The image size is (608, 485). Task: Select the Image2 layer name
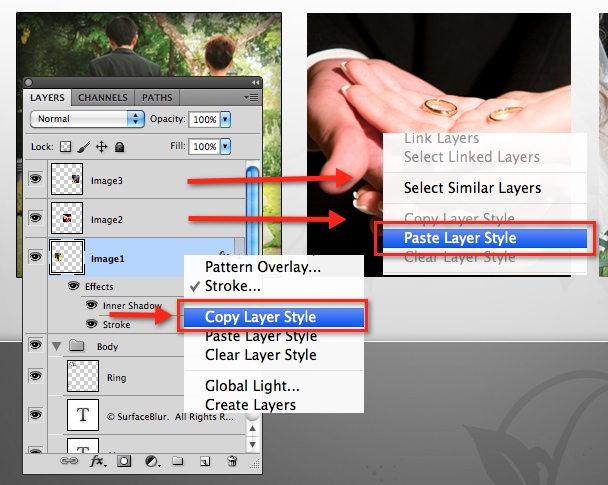(x=107, y=219)
